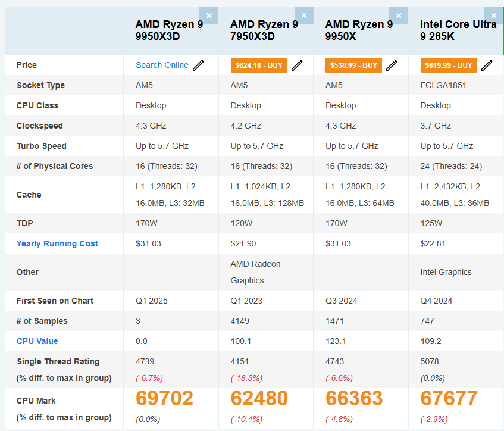
Task: Click the $624.16 - BUY button
Action: pos(259,65)
